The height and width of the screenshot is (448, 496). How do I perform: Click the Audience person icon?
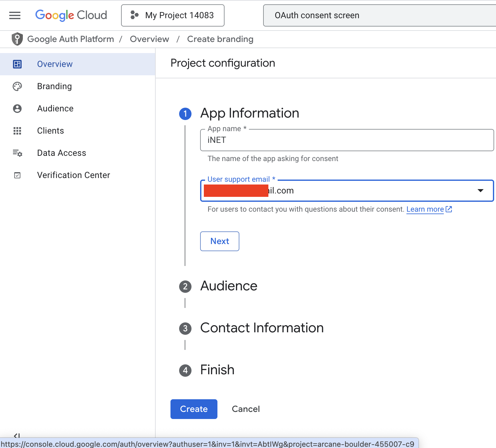[17, 109]
